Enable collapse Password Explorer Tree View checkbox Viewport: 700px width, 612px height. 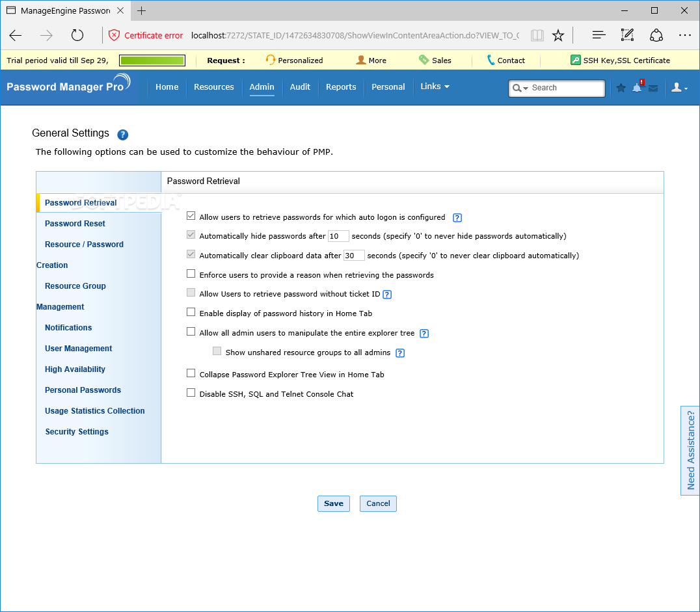(191, 373)
